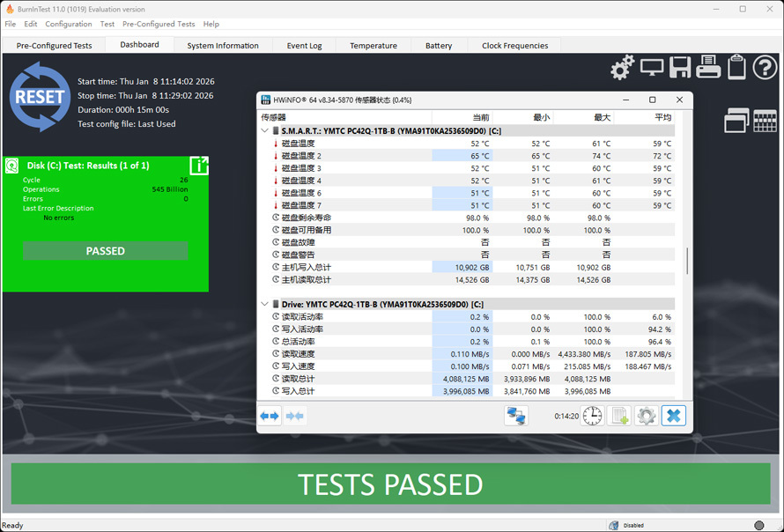Screen dimensions: 784x532
Task: Open HWiNFO settings gear icon
Action: click(646, 416)
